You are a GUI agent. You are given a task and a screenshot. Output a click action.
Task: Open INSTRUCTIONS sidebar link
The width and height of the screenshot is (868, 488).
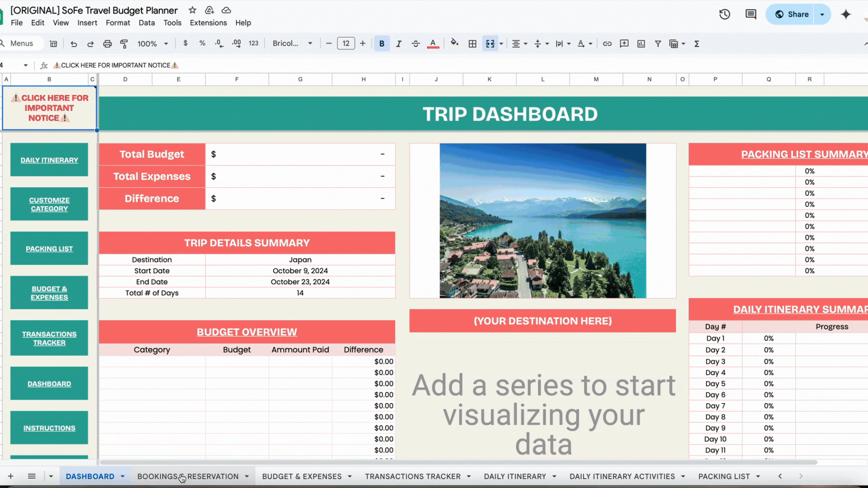[49, 428]
